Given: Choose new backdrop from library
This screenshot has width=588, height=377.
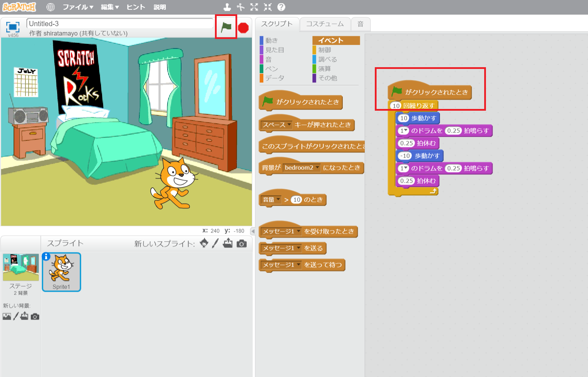Looking at the screenshot, I should [x=7, y=316].
